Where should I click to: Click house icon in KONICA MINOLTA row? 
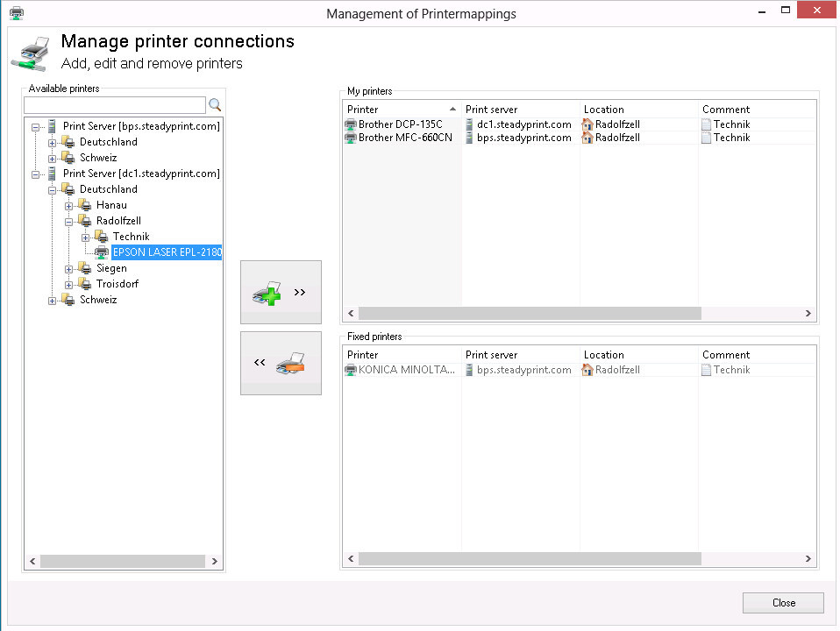click(x=587, y=370)
